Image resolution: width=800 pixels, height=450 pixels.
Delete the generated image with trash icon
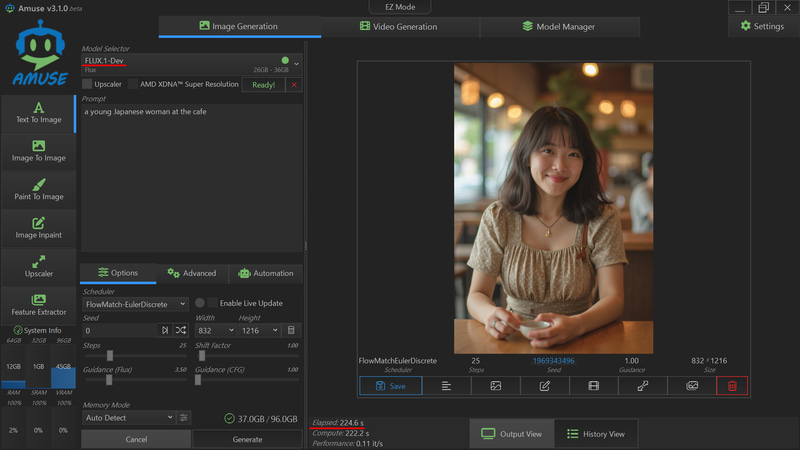click(x=731, y=386)
